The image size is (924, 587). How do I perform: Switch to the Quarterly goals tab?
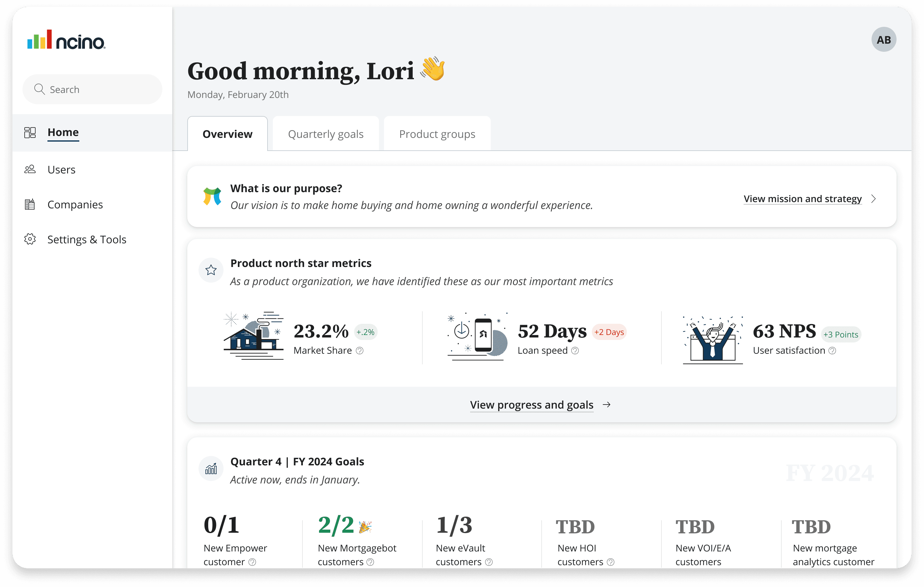[x=325, y=134]
